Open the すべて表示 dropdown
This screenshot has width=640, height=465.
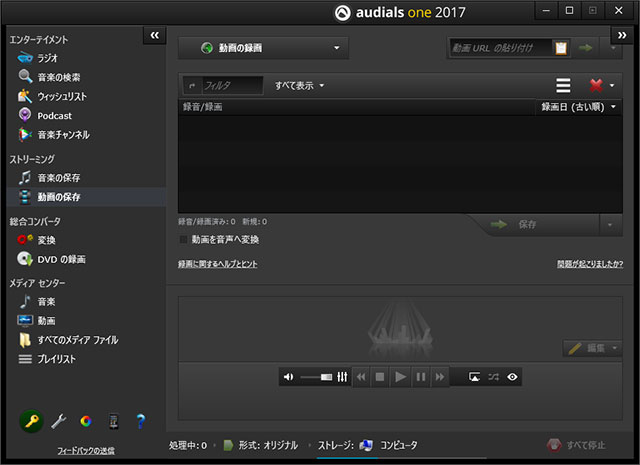click(x=299, y=85)
